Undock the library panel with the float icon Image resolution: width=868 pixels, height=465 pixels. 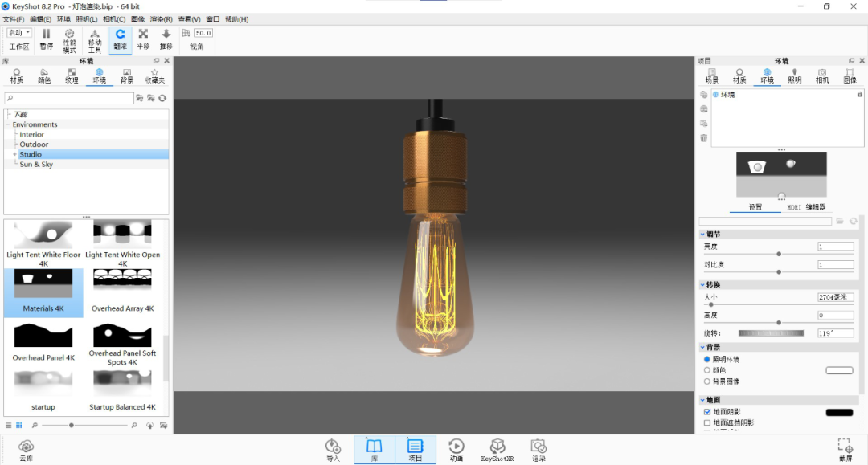point(156,61)
